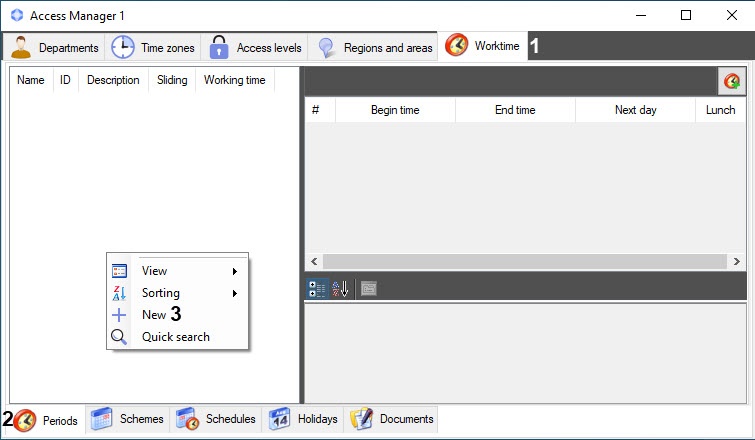Click the Z-A sorting icon in menu
The image size is (755, 440).
tap(119, 293)
